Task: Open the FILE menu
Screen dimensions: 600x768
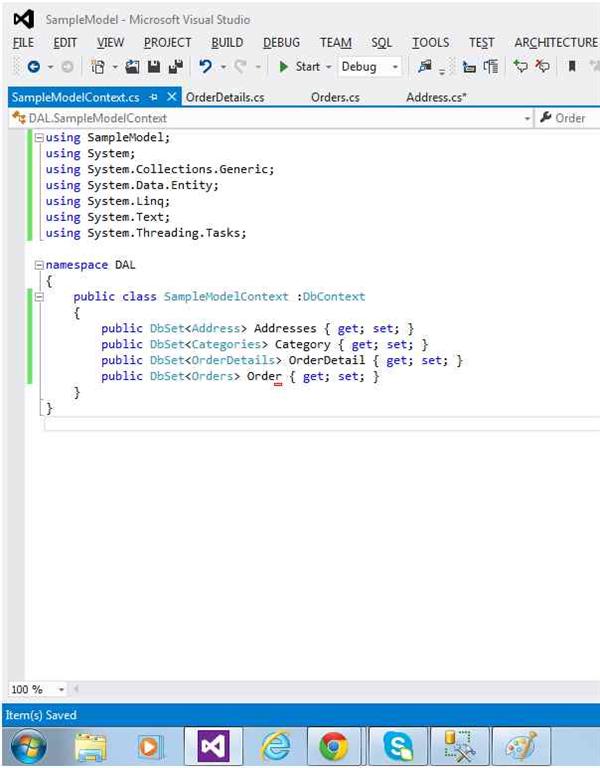Action: [x=24, y=43]
